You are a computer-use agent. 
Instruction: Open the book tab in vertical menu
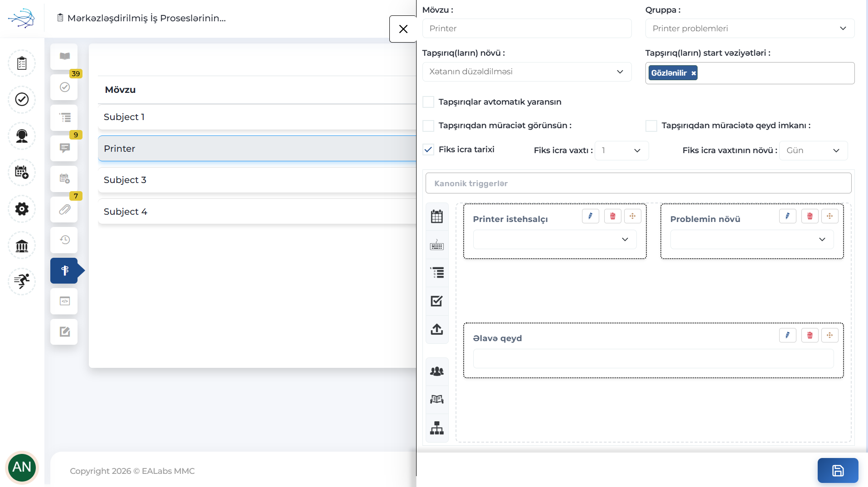point(64,56)
